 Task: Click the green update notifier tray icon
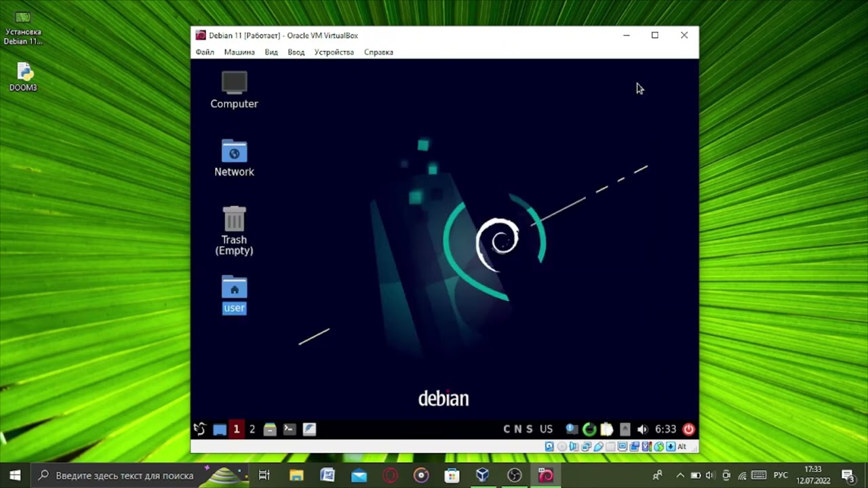pyautogui.click(x=589, y=429)
